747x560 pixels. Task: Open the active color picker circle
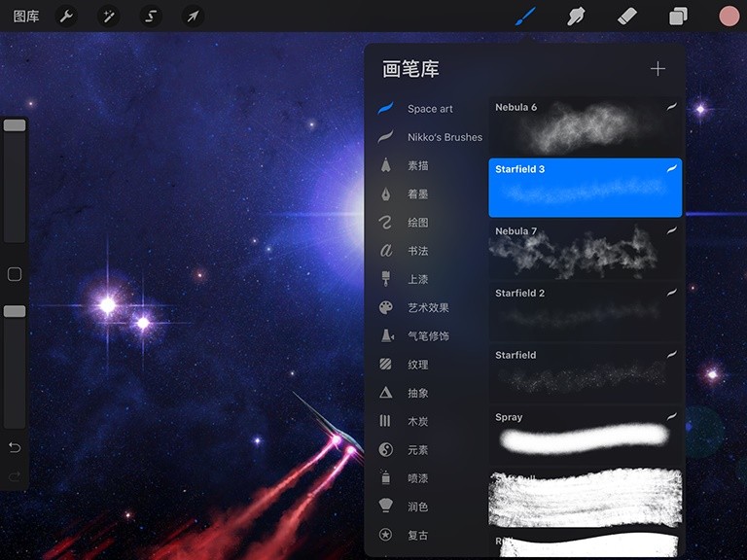coord(729,17)
